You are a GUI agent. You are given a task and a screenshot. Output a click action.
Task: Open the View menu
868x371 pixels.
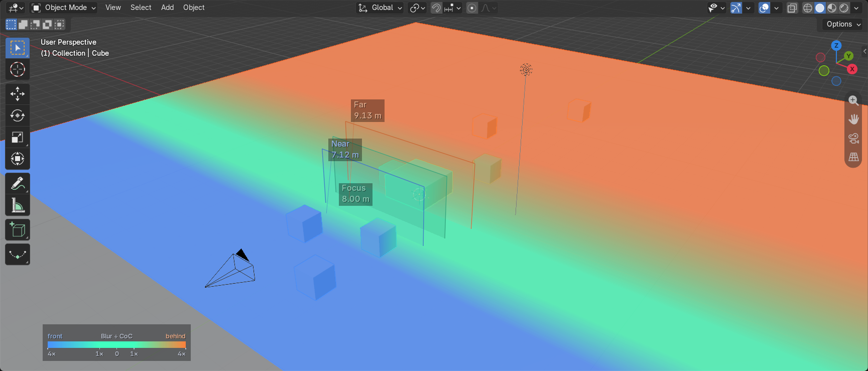pyautogui.click(x=113, y=8)
